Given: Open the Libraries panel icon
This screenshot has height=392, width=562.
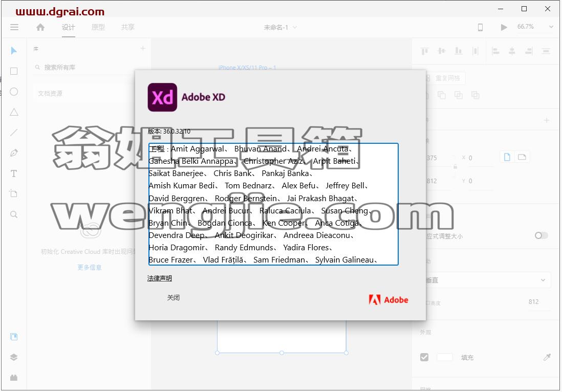Looking at the screenshot, I should pos(14,337).
